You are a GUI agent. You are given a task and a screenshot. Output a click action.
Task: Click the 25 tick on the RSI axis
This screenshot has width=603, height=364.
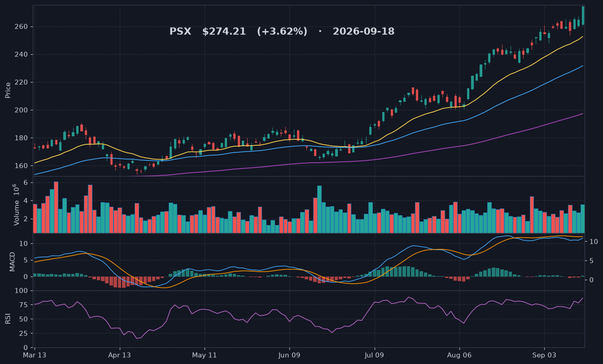pyautogui.click(x=24, y=334)
